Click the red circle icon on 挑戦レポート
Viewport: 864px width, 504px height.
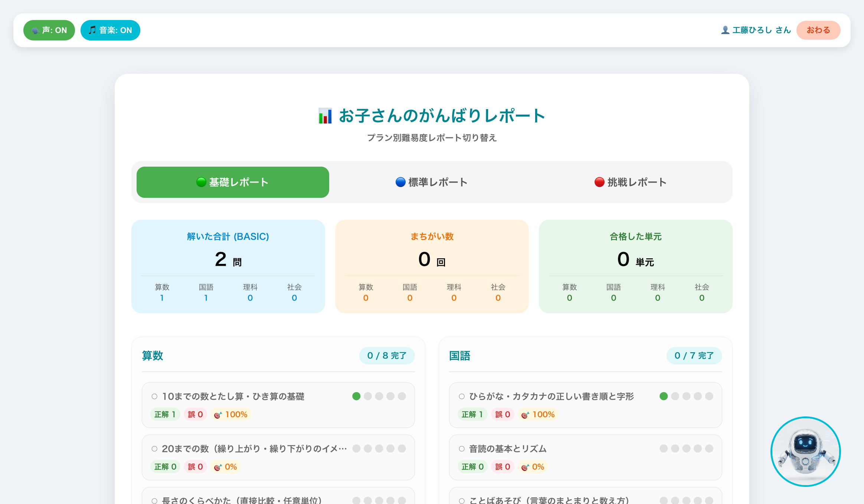click(599, 182)
